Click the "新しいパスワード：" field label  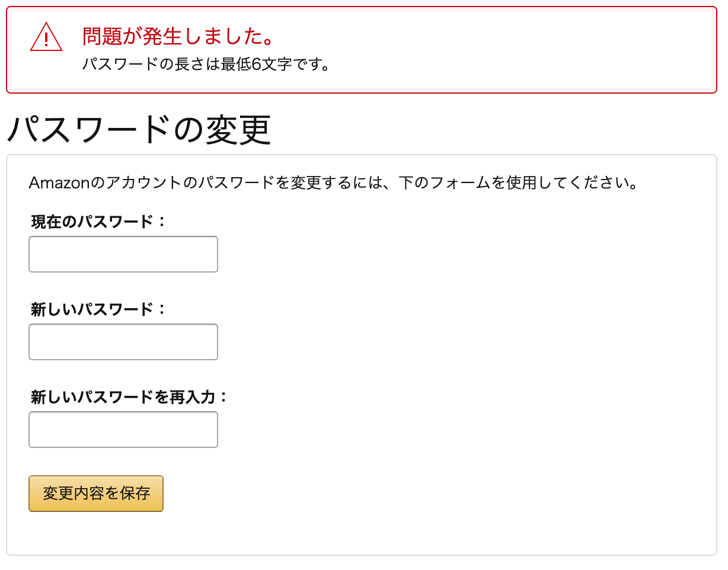[x=99, y=309]
